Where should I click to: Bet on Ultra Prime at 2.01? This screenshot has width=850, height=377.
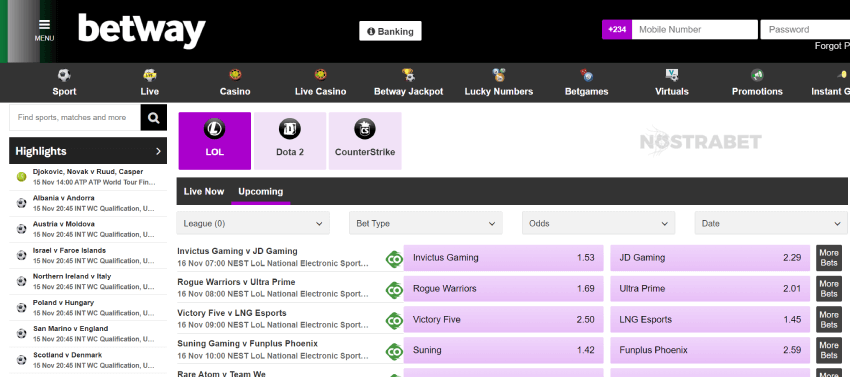click(x=710, y=289)
